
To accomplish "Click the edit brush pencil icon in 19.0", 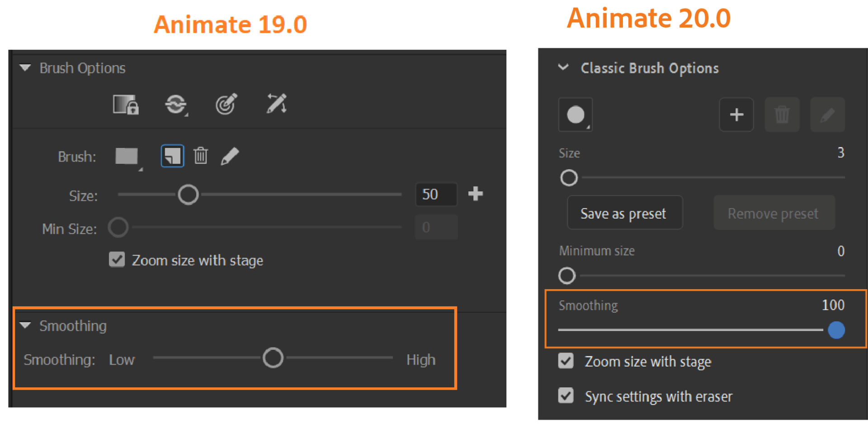I will click(230, 156).
